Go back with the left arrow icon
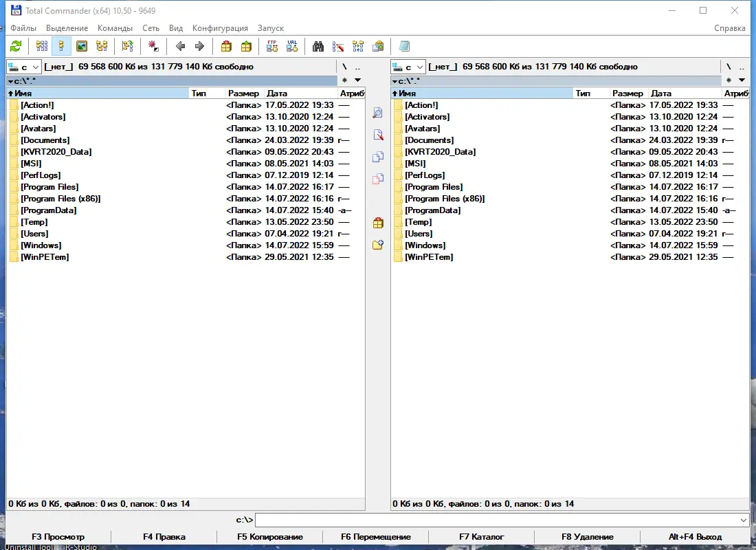This screenshot has height=550, width=756. [180, 46]
